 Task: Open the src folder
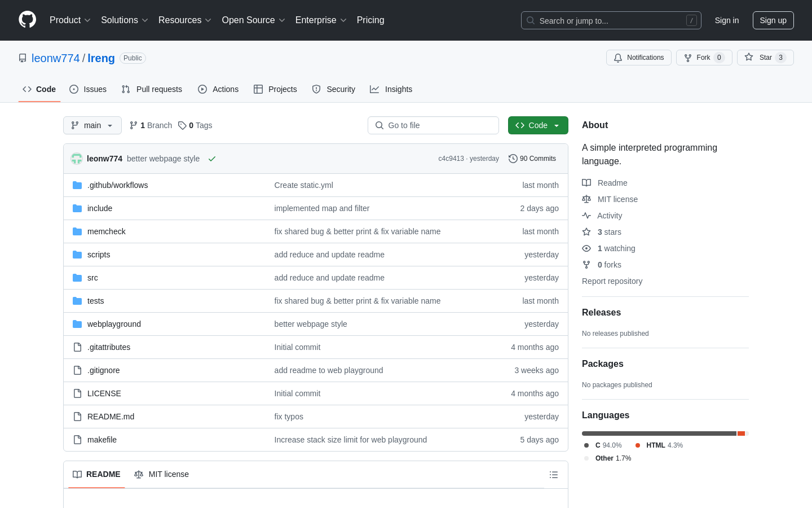(92, 278)
